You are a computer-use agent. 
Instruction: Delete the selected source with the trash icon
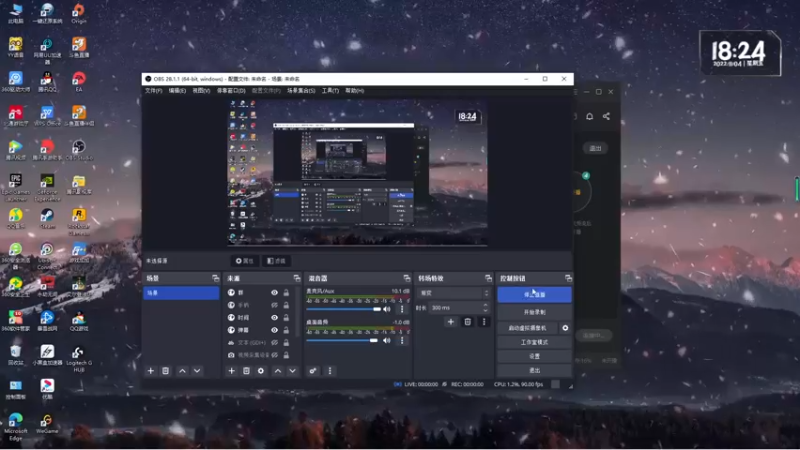point(246,371)
